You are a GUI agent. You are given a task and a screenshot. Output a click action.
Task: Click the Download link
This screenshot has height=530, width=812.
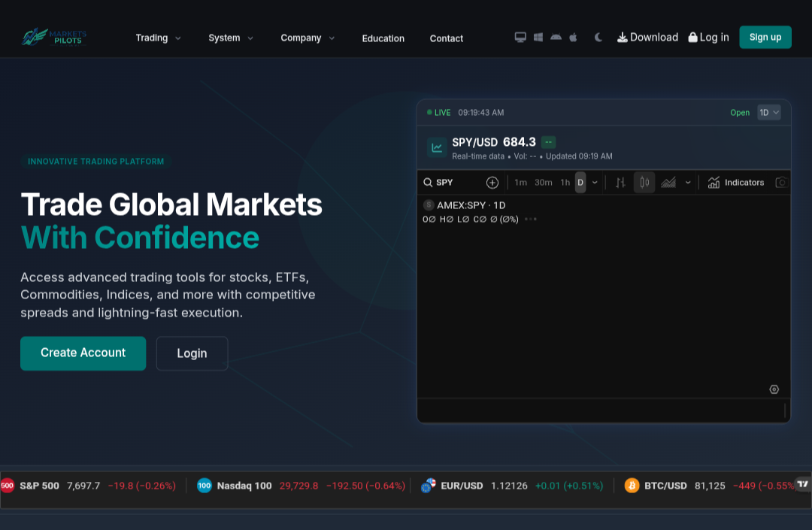click(647, 38)
